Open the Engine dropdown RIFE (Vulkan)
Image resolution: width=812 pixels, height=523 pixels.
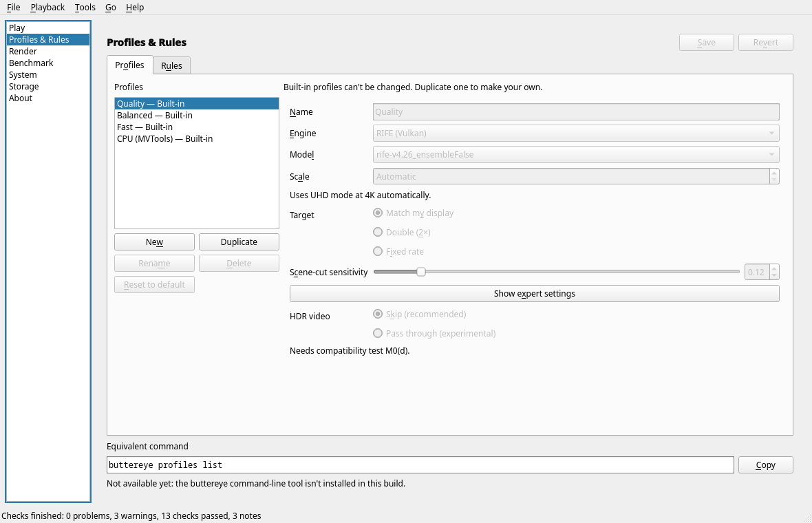tap(576, 133)
